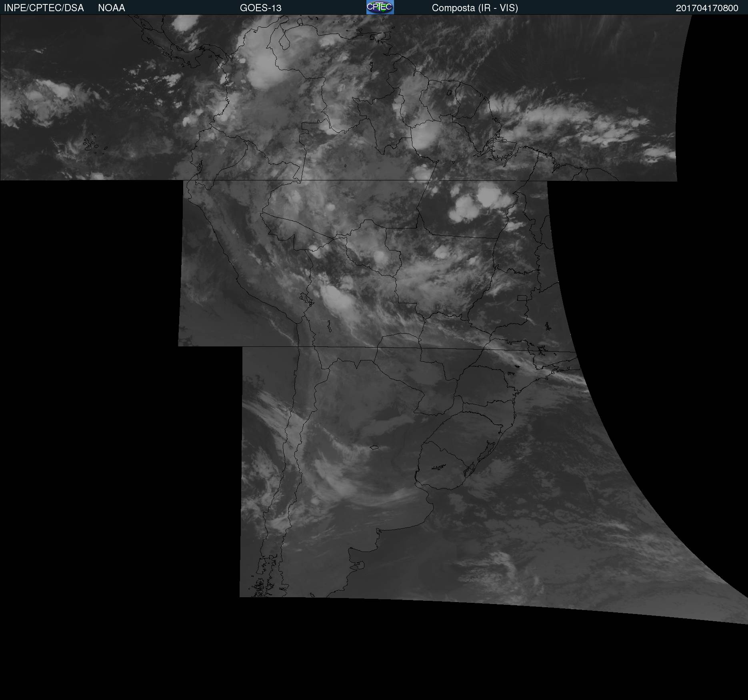Select the INPE/CPTEC/DSA header text
The height and width of the screenshot is (700, 748).
point(44,8)
